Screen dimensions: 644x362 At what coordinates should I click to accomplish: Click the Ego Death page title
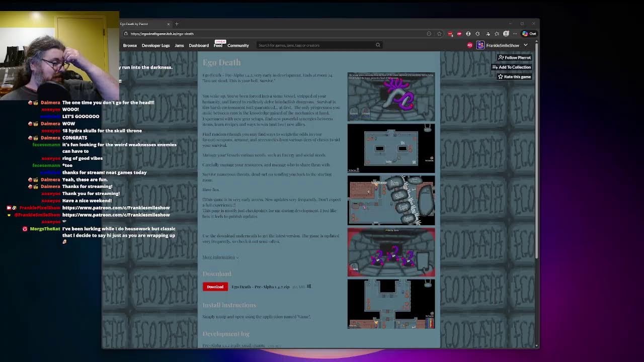221,62
